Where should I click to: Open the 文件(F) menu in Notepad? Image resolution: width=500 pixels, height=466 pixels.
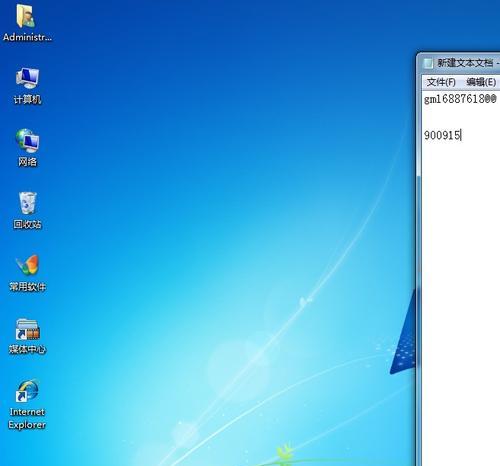coord(441,82)
